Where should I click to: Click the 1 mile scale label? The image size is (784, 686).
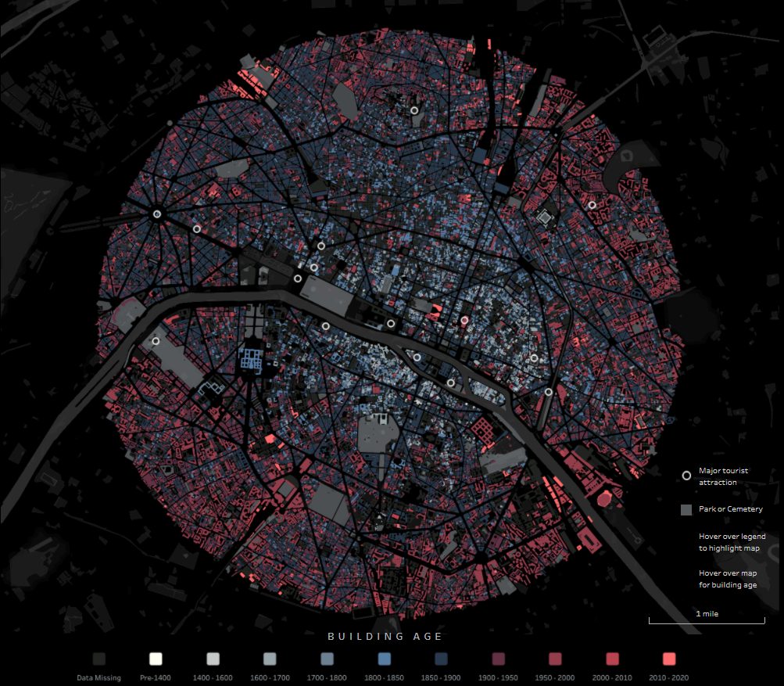[x=707, y=614]
